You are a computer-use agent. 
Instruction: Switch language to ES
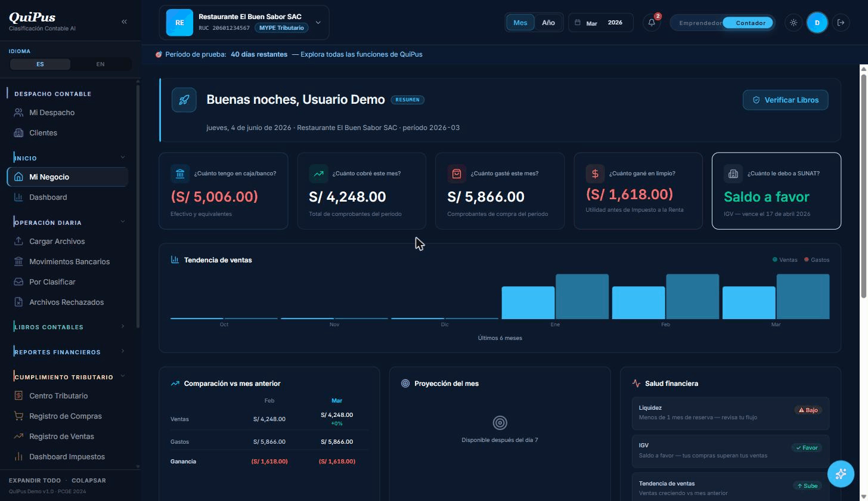pos(40,64)
